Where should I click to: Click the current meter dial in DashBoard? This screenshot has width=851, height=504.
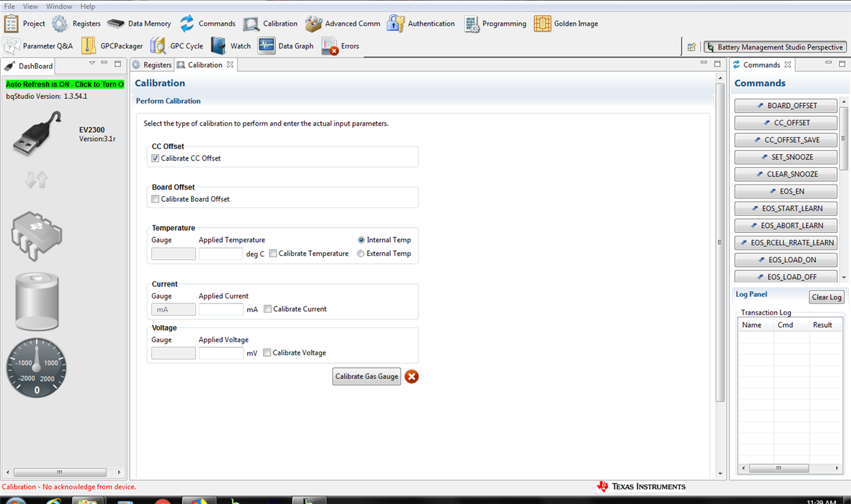pos(37,368)
